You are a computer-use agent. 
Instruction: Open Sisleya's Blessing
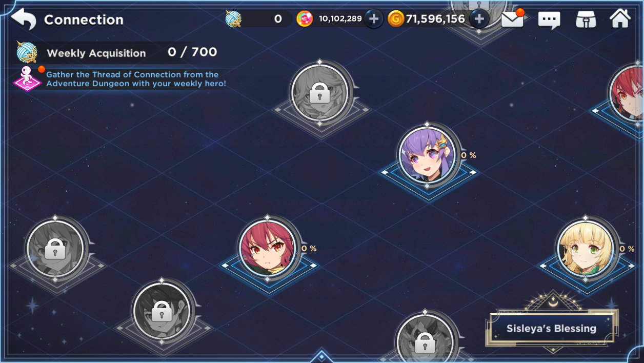[551, 329]
